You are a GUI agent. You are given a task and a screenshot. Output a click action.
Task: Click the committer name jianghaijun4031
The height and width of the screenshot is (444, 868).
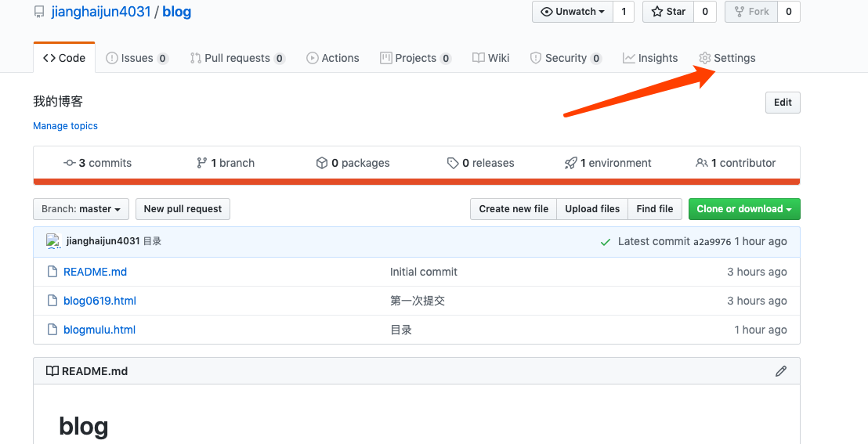coord(103,241)
